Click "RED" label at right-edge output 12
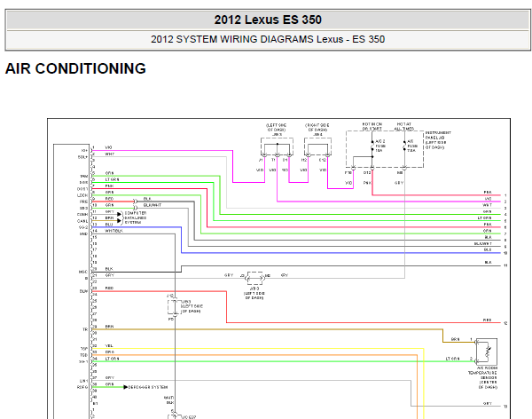Image resolution: width=532 pixels, height=419 pixels. click(487, 320)
